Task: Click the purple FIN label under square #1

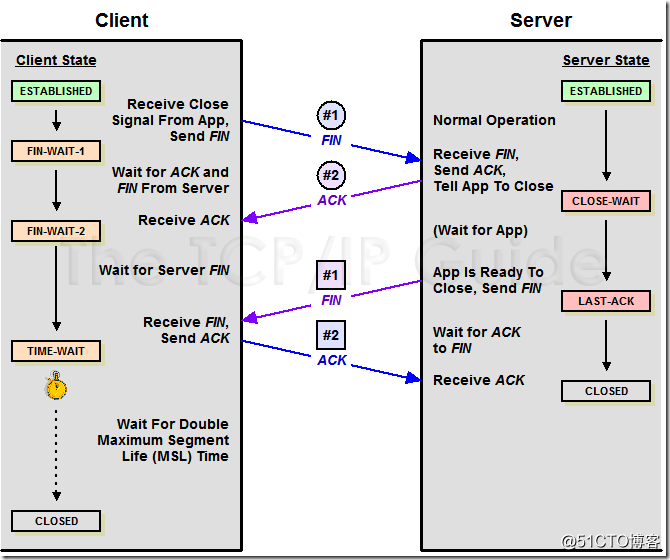Action: pos(331,300)
